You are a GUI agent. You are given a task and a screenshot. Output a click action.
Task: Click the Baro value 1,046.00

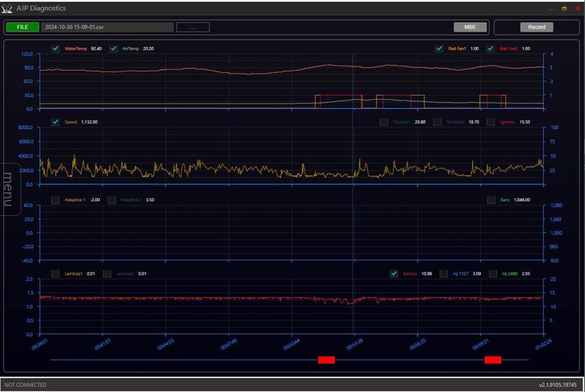pyautogui.click(x=522, y=200)
